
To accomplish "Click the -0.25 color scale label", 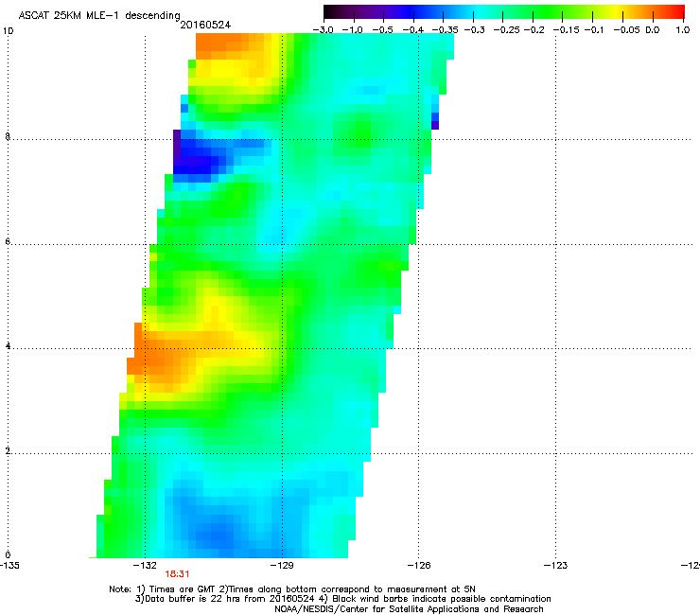I will pyautogui.click(x=507, y=30).
